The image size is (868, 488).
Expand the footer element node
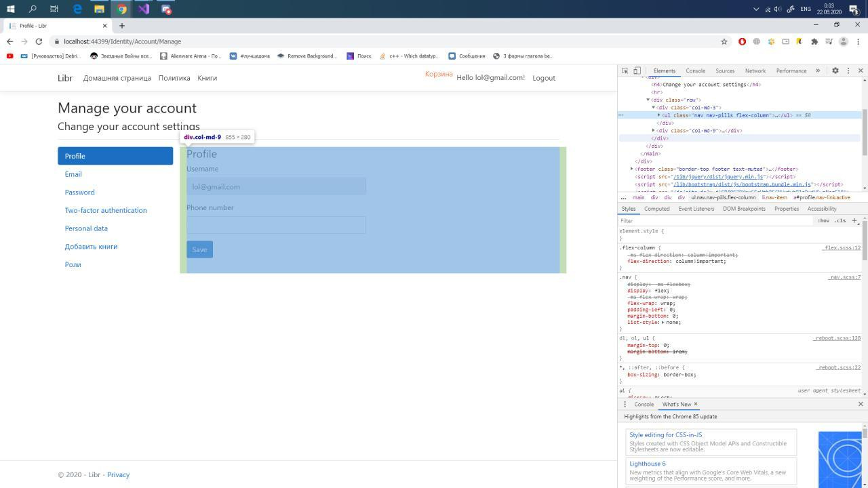[x=632, y=169]
